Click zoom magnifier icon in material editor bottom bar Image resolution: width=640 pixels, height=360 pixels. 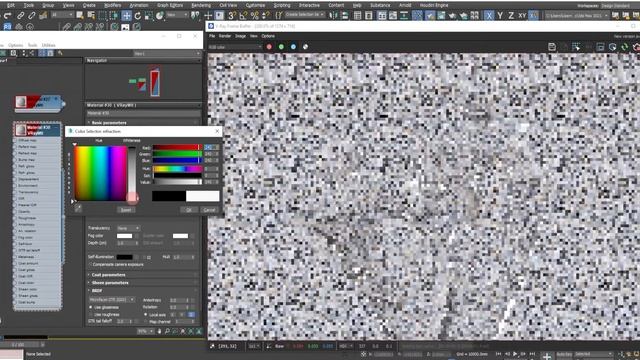tap(167, 331)
